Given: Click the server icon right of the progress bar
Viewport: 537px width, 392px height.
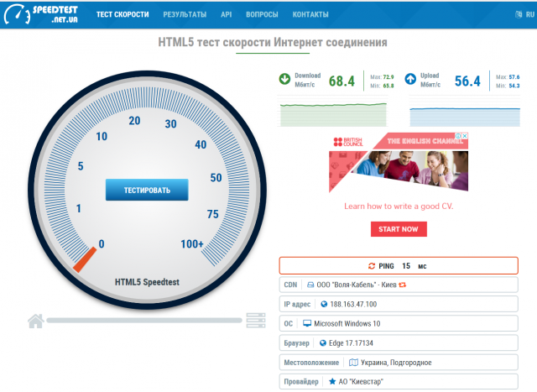Looking at the screenshot, I should tap(255, 320).
